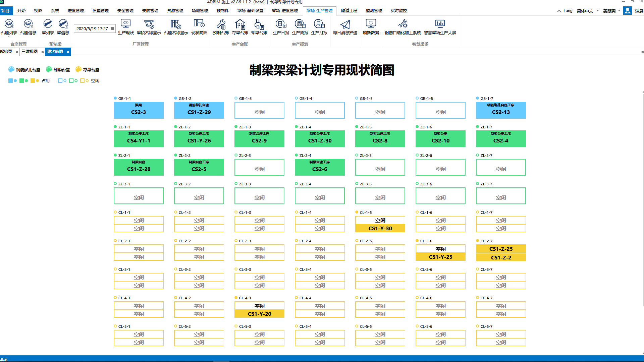Open the Lang 简体中文 language dropdown

(x=587, y=11)
